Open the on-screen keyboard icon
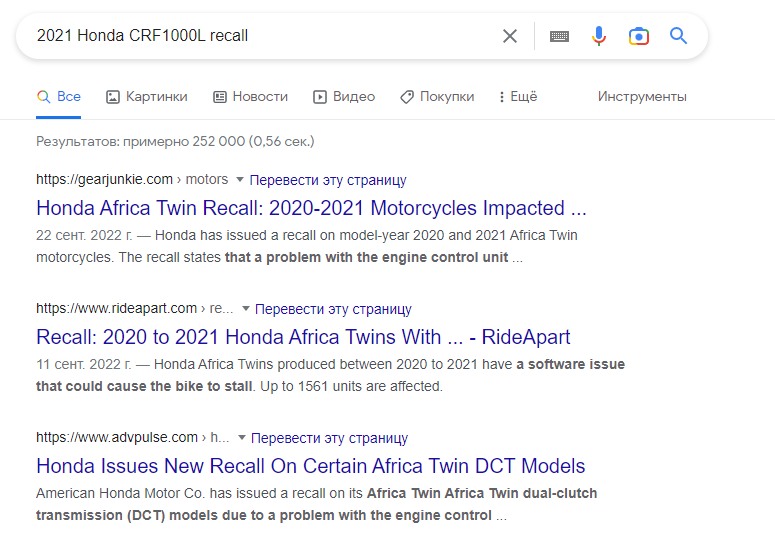Viewport: 775px width, 535px height. coord(560,36)
